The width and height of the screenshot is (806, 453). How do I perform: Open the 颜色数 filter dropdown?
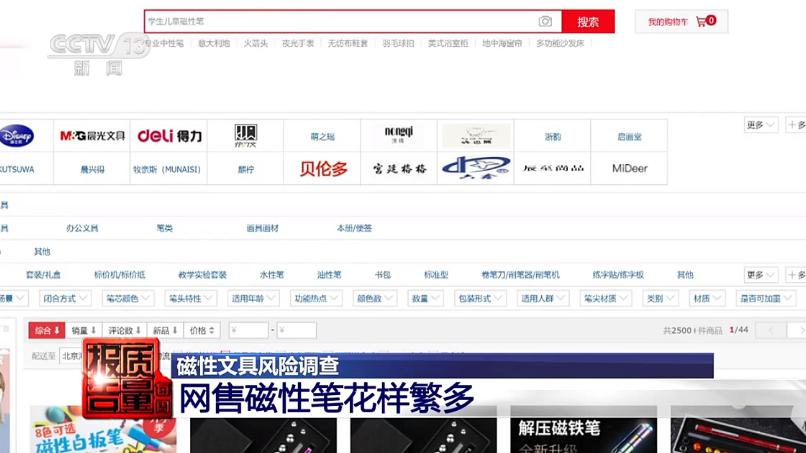tap(375, 298)
